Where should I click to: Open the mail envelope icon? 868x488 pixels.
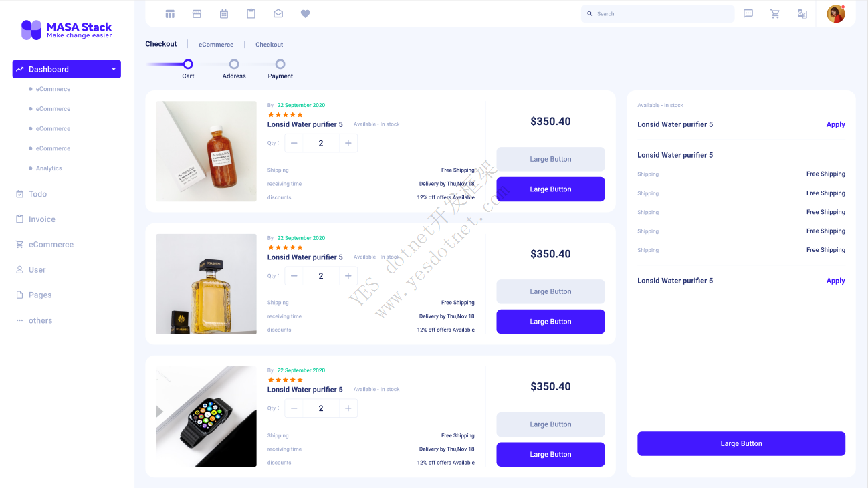click(x=278, y=14)
